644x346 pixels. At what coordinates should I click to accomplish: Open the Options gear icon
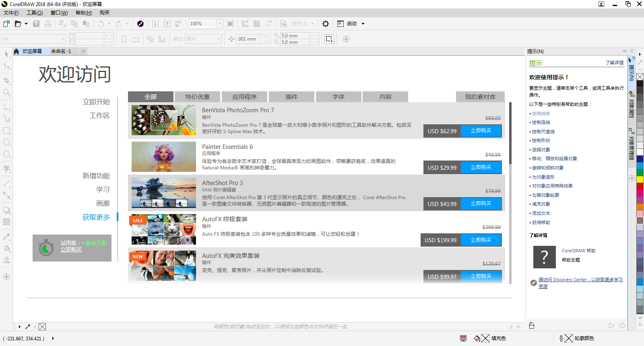pyautogui.click(x=326, y=24)
